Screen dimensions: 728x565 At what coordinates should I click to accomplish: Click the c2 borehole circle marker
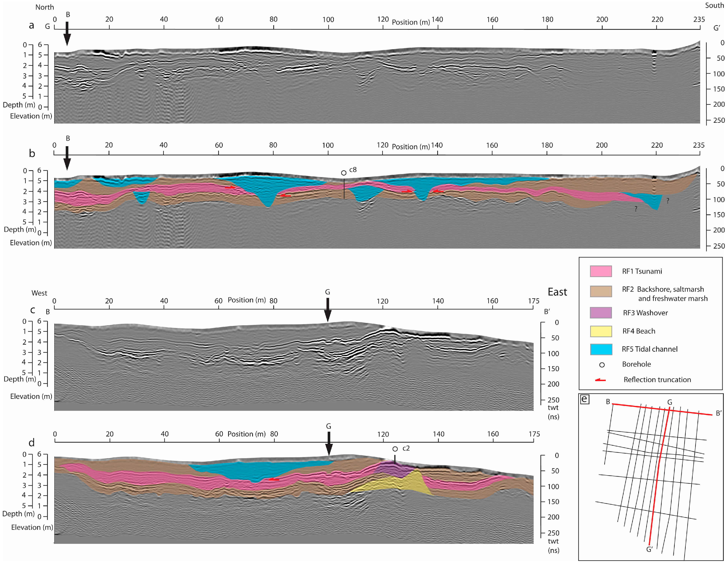(395, 449)
